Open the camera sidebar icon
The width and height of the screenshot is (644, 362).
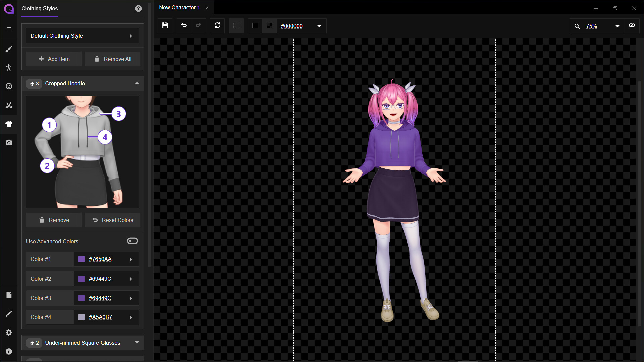coord(9,143)
